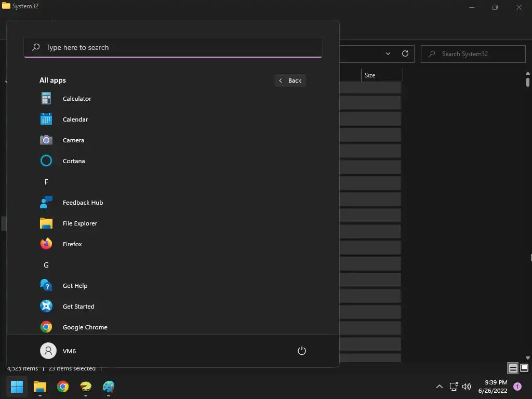
Task: Open the Paint app on the taskbar
Action: pyautogui.click(x=109, y=387)
